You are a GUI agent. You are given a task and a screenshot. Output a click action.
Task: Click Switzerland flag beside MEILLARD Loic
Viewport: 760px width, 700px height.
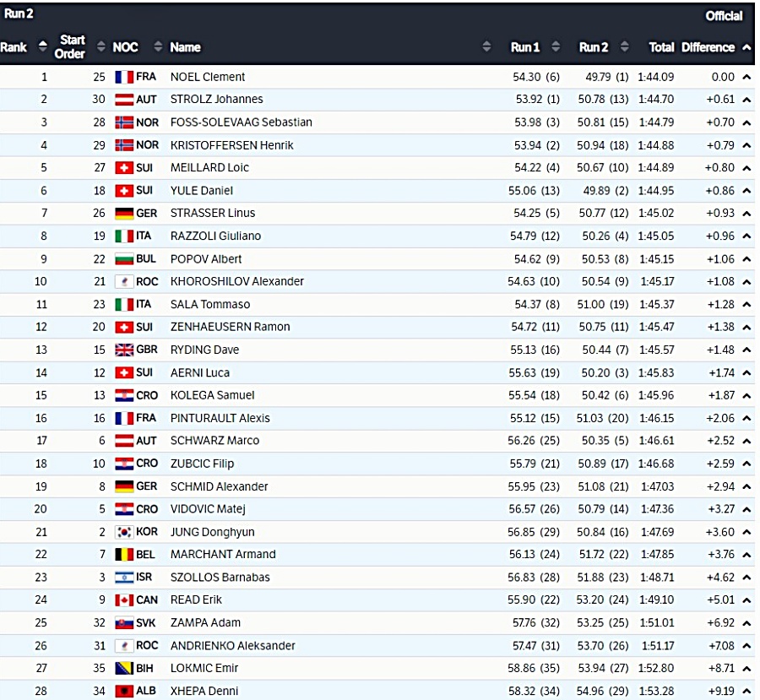(124, 168)
